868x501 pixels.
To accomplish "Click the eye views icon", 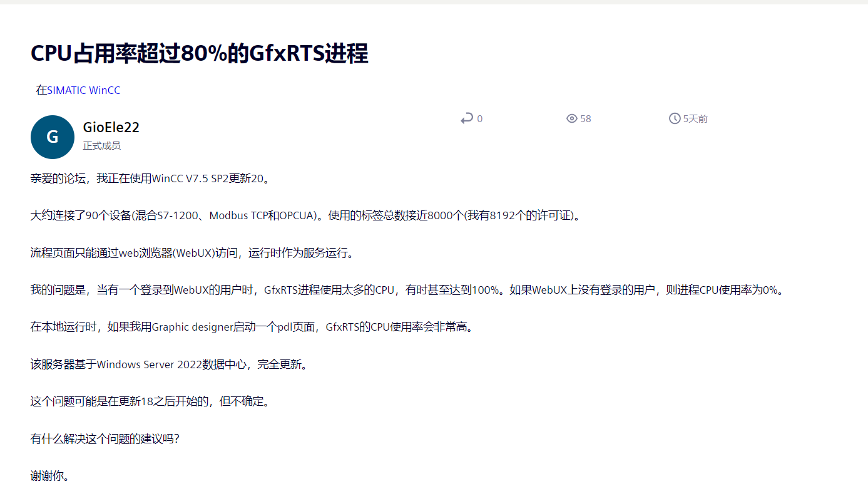I will pyautogui.click(x=571, y=118).
